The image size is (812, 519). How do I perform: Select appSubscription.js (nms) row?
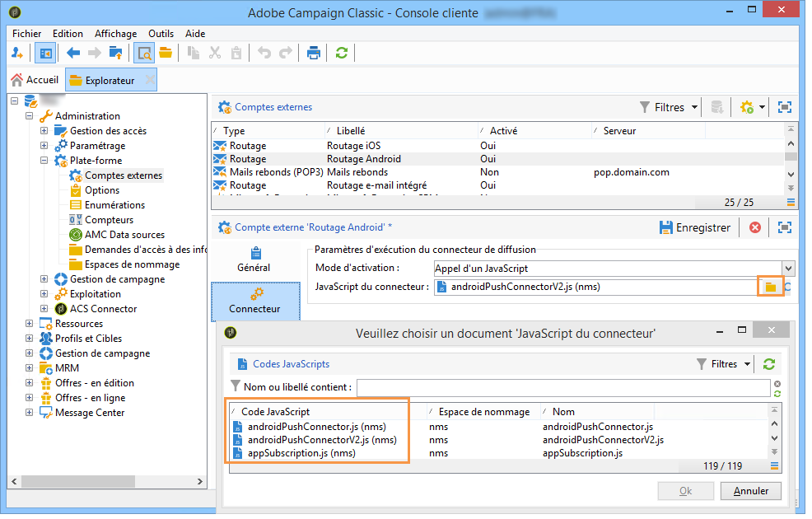click(x=500, y=453)
